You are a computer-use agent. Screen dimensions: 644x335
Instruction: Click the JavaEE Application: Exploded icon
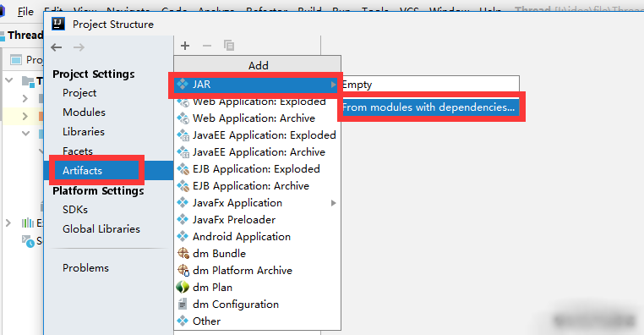coord(183,135)
